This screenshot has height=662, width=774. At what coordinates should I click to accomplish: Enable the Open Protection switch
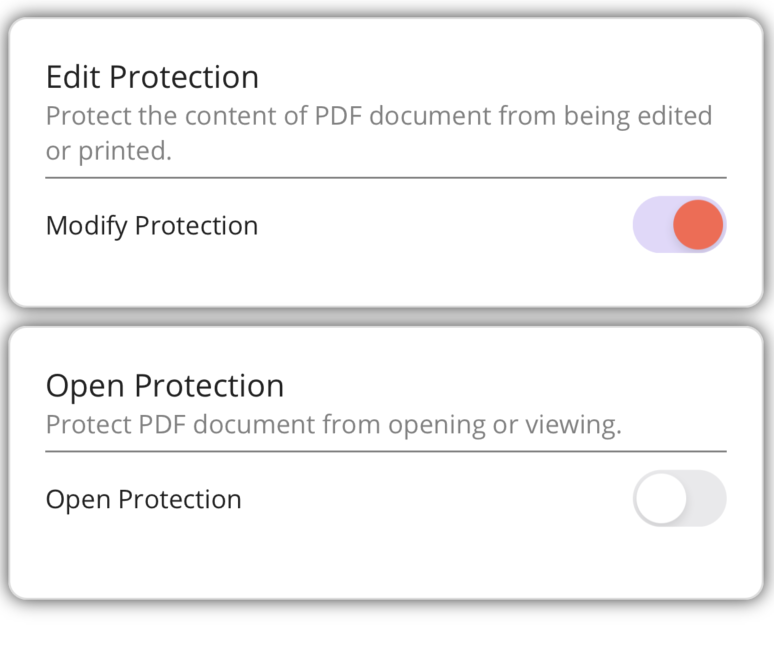click(679, 498)
